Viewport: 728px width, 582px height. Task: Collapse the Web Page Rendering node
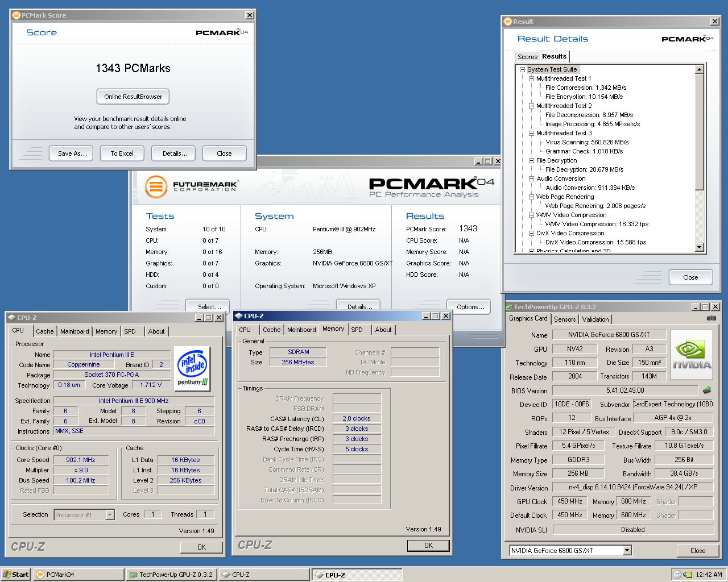pyautogui.click(x=531, y=197)
